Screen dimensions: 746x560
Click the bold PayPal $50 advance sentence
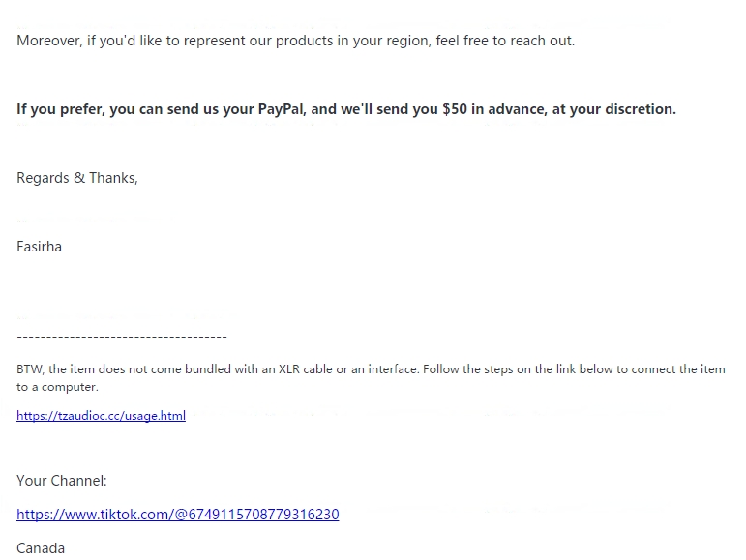point(346,109)
